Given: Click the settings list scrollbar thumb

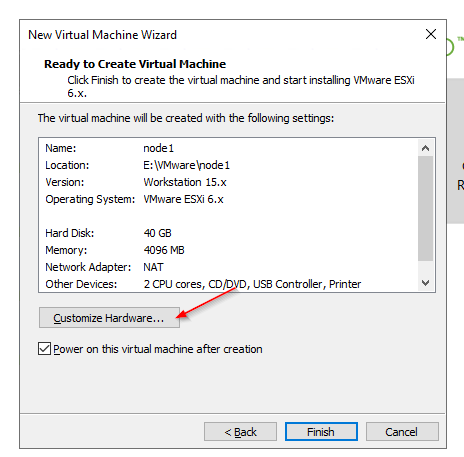Looking at the screenshot, I should pyautogui.click(x=425, y=208).
